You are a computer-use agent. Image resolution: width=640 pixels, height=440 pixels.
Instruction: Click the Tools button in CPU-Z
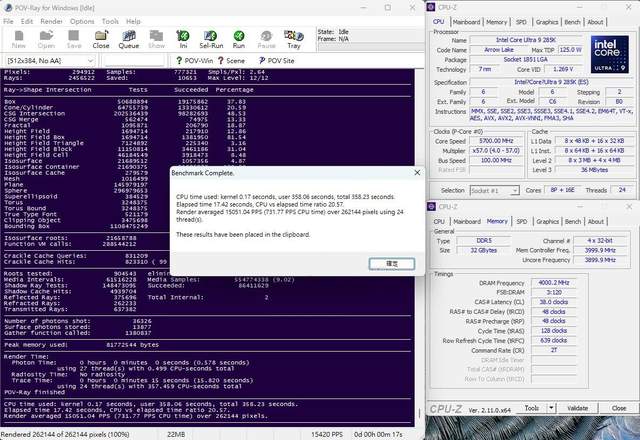pyautogui.click(x=532, y=408)
